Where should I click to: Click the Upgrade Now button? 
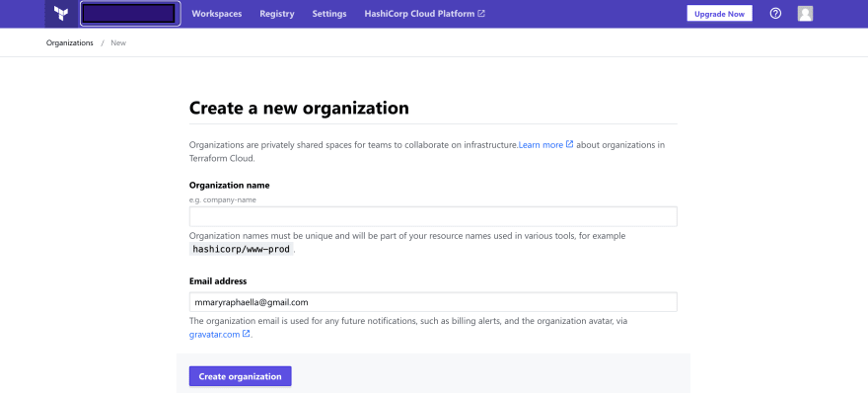tap(719, 14)
